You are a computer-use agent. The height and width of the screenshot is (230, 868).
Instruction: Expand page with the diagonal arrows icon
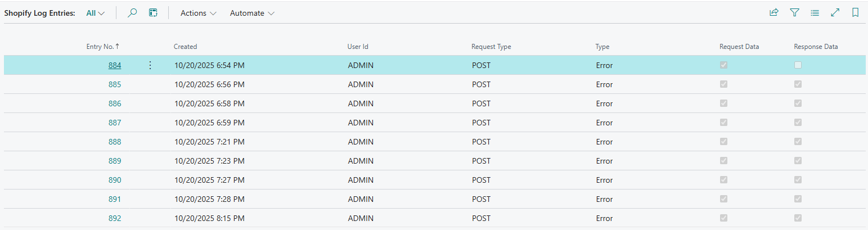pyautogui.click(x=835, y=13)
